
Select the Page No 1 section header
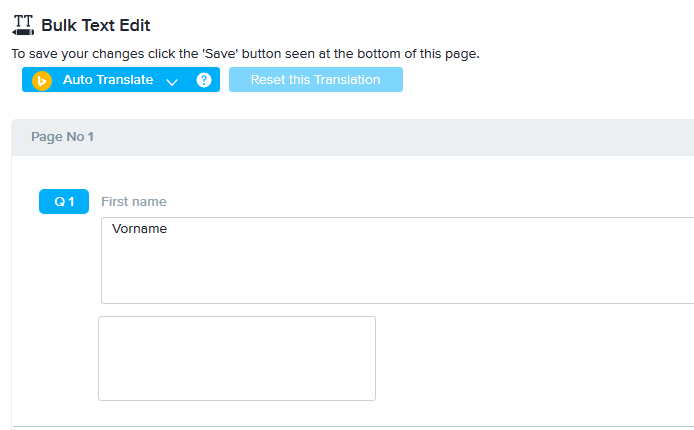click(62, 137)
